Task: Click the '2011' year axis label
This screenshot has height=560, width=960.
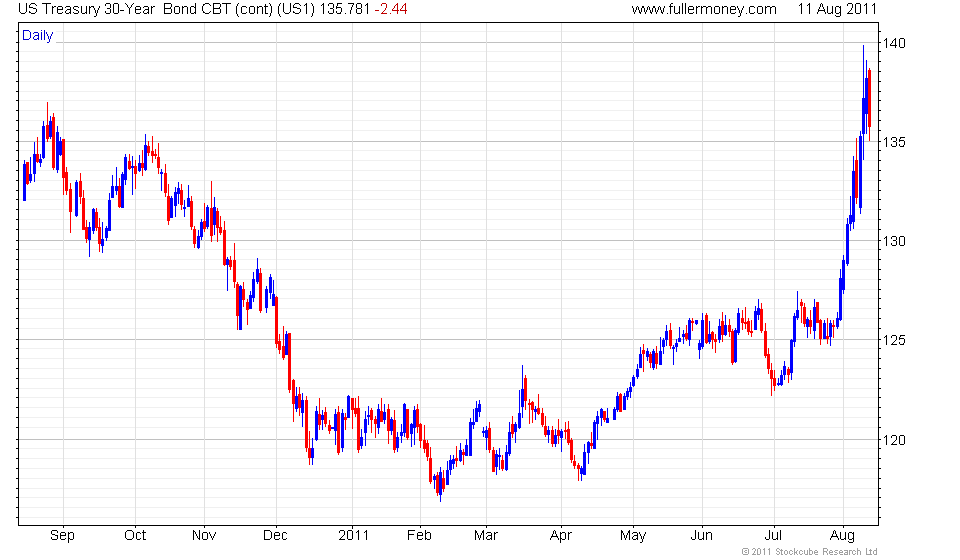Action: click(x=353, y=536)
